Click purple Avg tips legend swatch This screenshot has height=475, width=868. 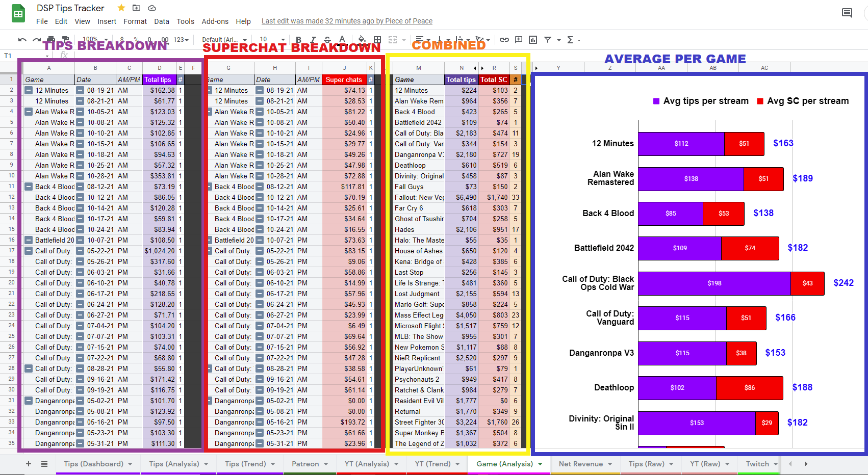(x=656, y=101)
